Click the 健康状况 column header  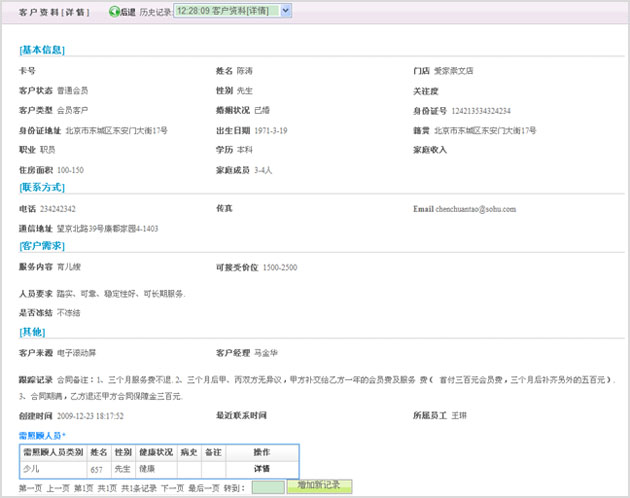pos(156,453)
